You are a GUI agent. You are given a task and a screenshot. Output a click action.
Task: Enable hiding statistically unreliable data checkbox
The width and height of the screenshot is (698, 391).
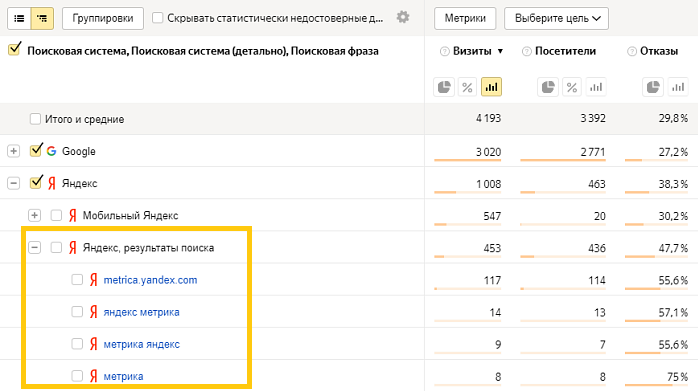[x=158, y=18]
